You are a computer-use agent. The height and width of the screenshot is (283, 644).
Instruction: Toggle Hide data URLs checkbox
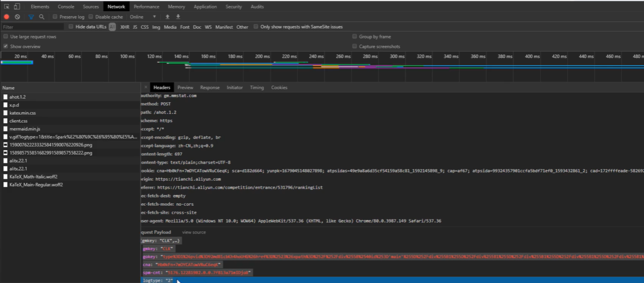coord(71,27)
